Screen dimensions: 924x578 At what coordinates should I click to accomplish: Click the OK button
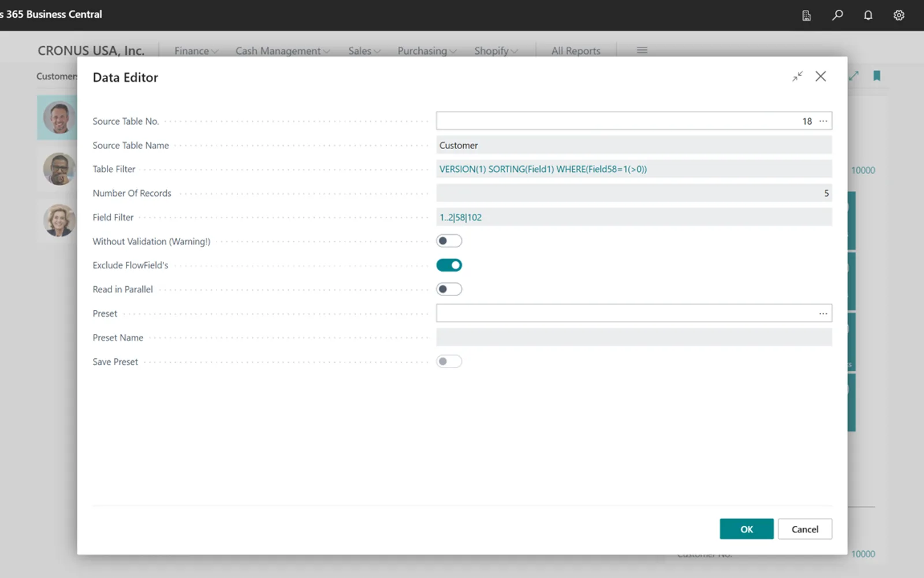pyautogui.click(x=746, y=529)
